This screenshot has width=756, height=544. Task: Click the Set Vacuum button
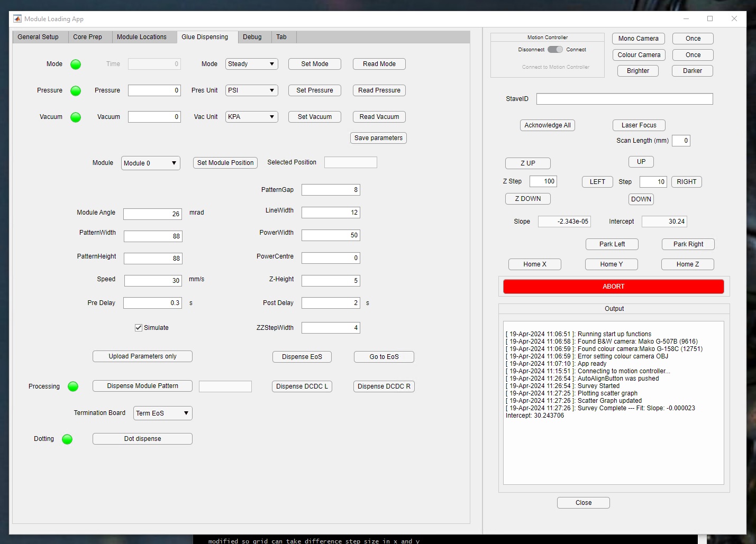click(315, 117)
